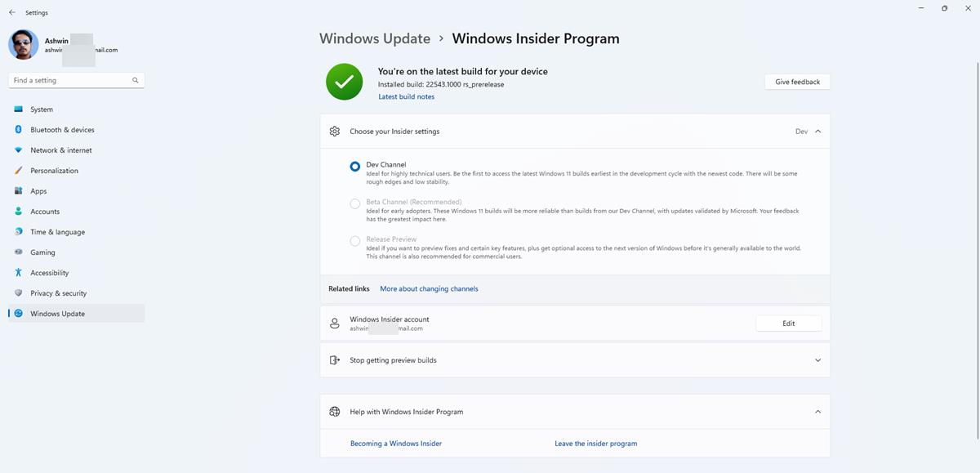Select the Bluetooth & devices icon

[x=18, y=129]
